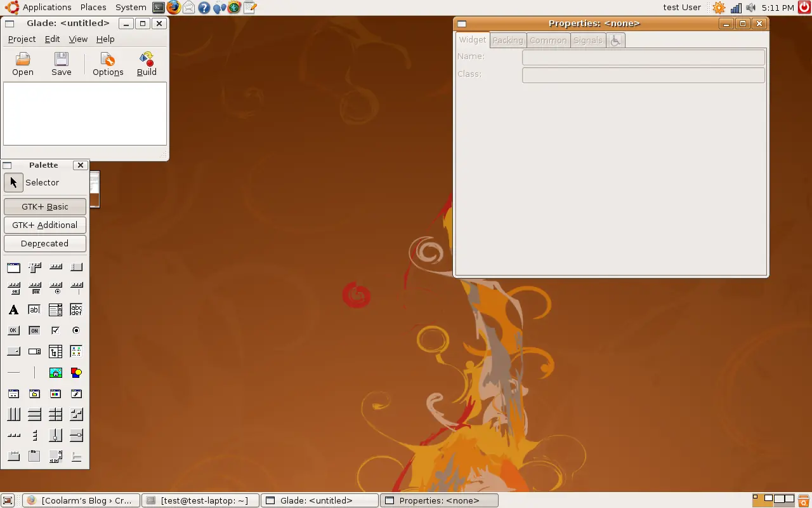812x508 pixels.
Task: Launch Terminal from top panel
Action: tap(159, 8)
